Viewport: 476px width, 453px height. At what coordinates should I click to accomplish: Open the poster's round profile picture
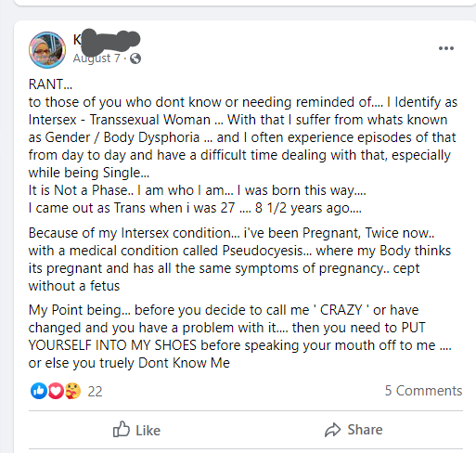[x=47, y=50]
